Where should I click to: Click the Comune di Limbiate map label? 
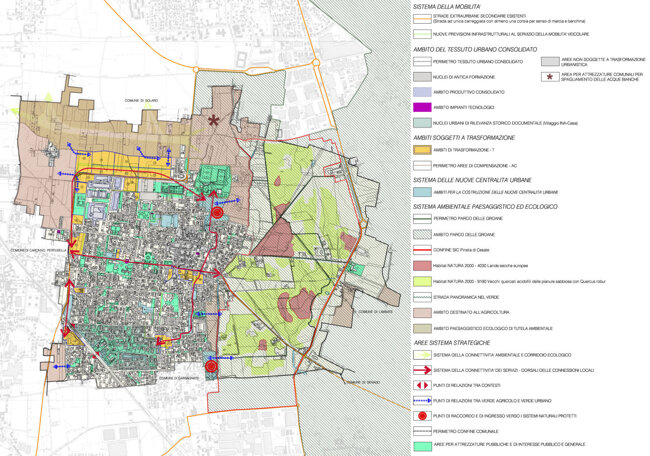(x=377, y=311)
